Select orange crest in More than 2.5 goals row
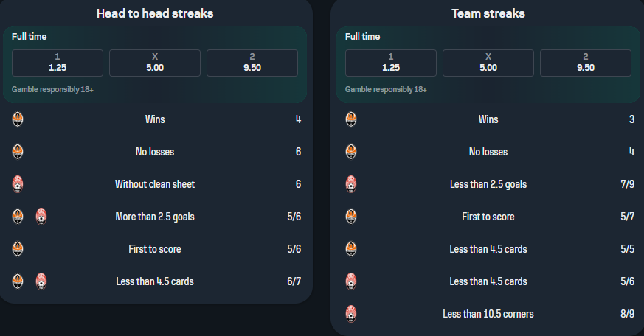This screenshot has height=336, width=644. [x=18, y=217]
